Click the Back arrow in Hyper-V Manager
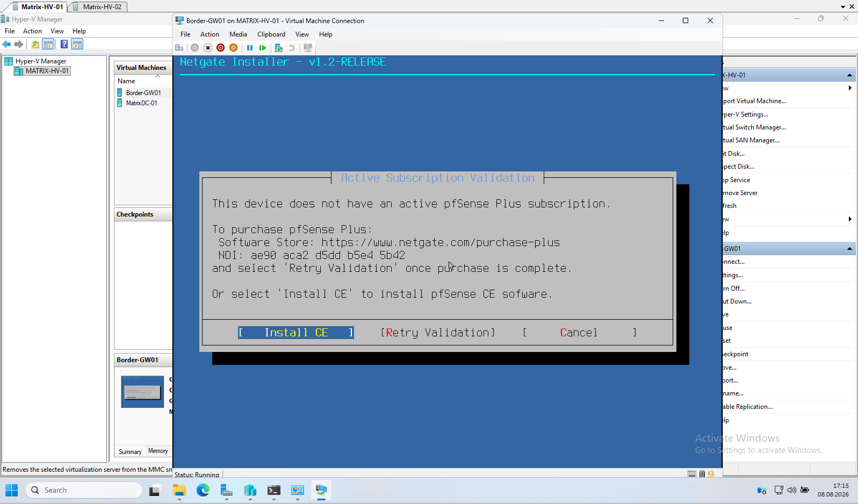This screenshot has height=504, width=858. click(6, 44)
